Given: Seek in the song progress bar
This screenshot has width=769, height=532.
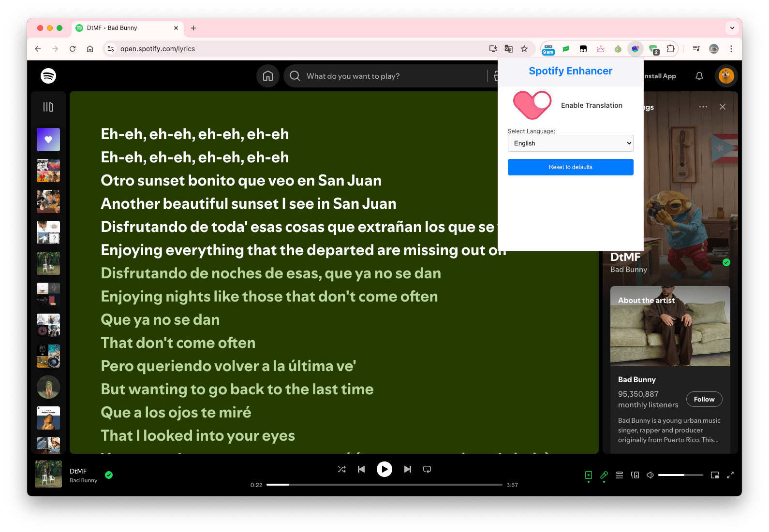Looking at the screenshot, I should pos(384,485).
